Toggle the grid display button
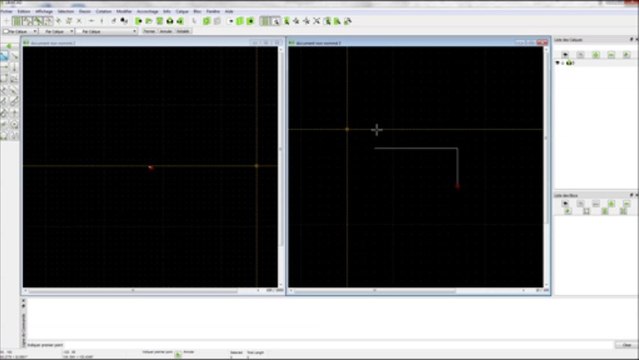639x360 pixels. click(x=265, y=21)
